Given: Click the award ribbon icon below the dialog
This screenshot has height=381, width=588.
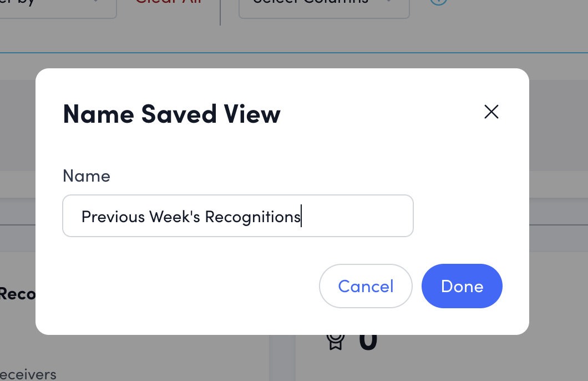Looking at the screenshot, I should 335,340.
